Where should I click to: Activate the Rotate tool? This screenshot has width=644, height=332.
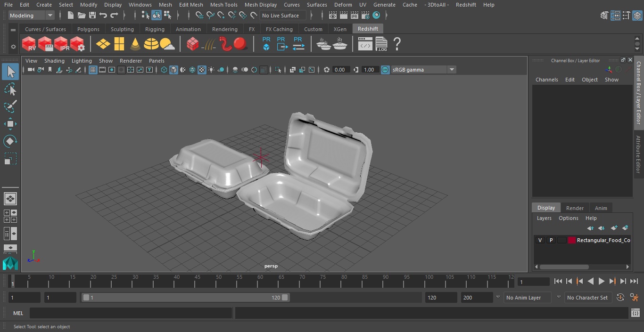pos(10,141)
